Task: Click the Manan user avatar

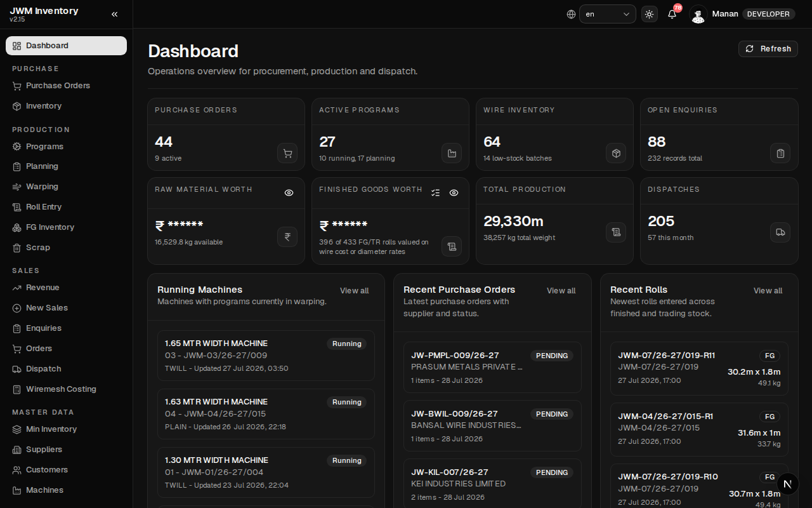Action: [698, 14]
